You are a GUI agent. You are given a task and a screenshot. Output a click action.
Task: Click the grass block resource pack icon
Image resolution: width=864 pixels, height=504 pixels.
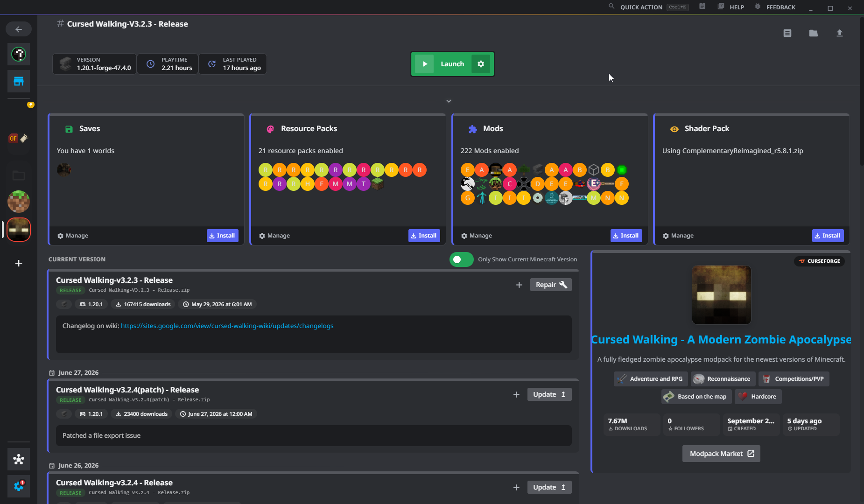(x=378, y=184)
